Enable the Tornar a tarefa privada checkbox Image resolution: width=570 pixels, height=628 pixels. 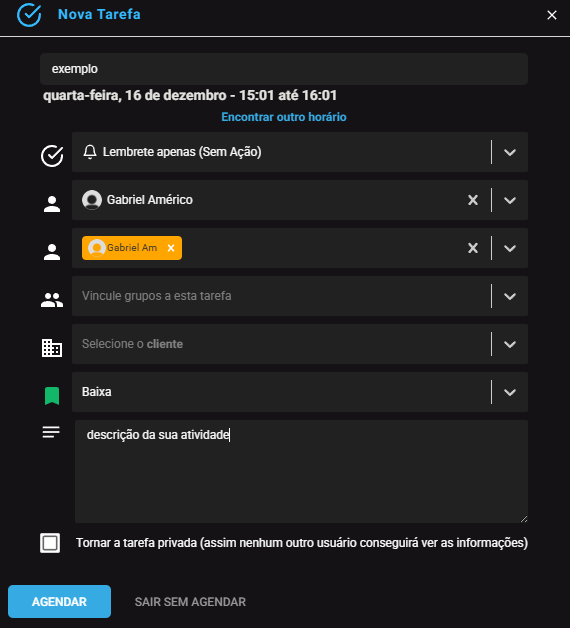coord(50,543)
